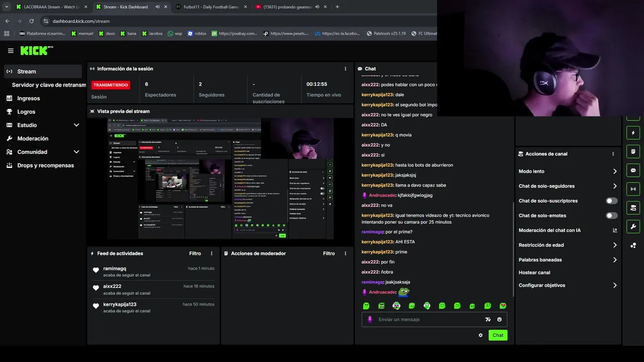Click Hostear canal option

(x=534, y=273)
